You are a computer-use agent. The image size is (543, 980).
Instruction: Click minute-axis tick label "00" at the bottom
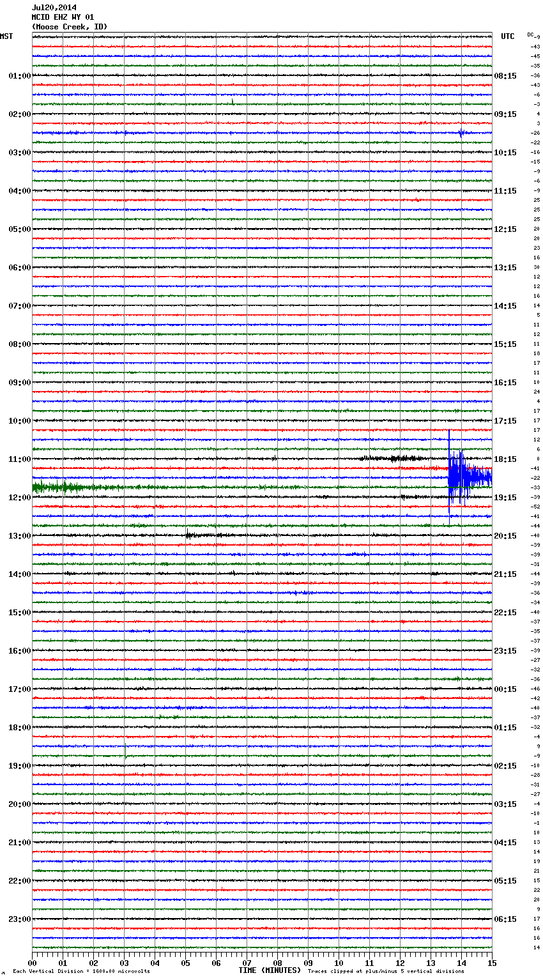click(x=32, y=963)
